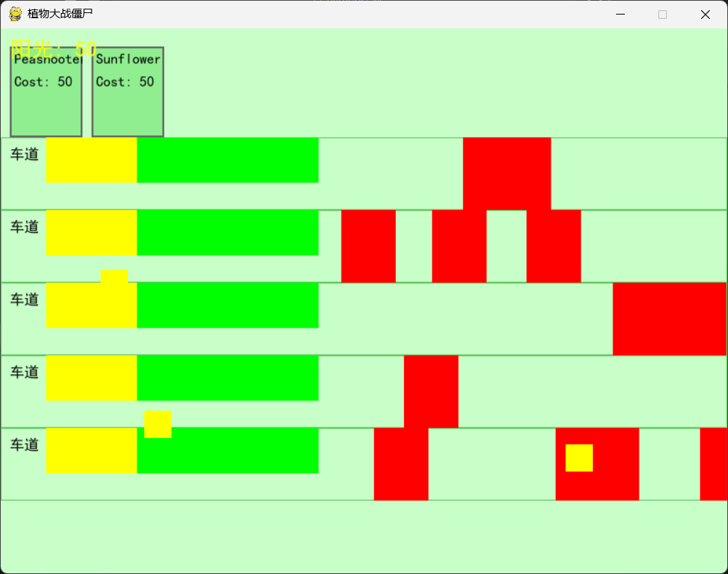Place a plant on the second lane's green block

(x=228, y=233)
